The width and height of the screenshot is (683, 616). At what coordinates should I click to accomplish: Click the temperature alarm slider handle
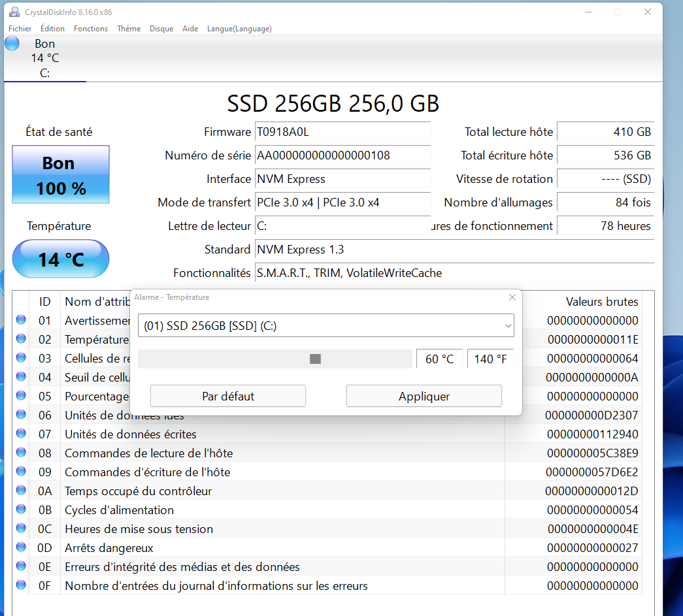[x=315, y=359]
